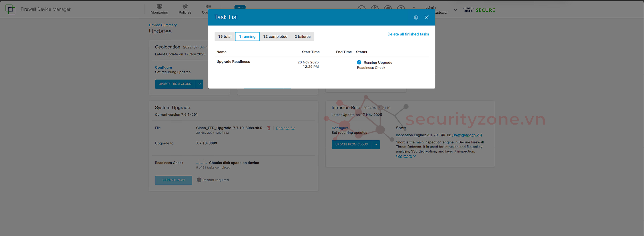Open the Policies shield icon
The image size is (644, 236).
(x=185, y=7)
